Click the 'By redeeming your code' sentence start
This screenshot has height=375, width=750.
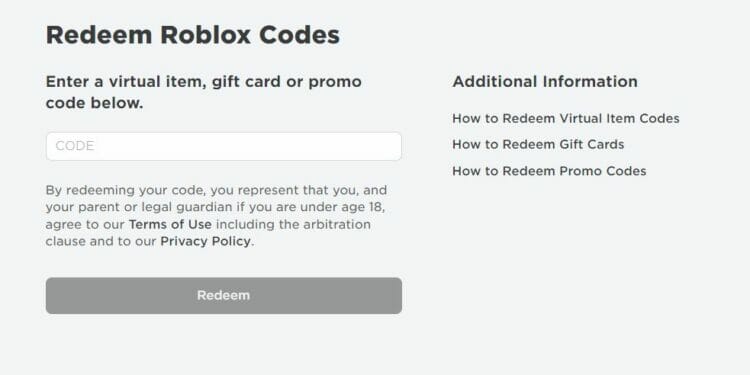pos(126,190)
